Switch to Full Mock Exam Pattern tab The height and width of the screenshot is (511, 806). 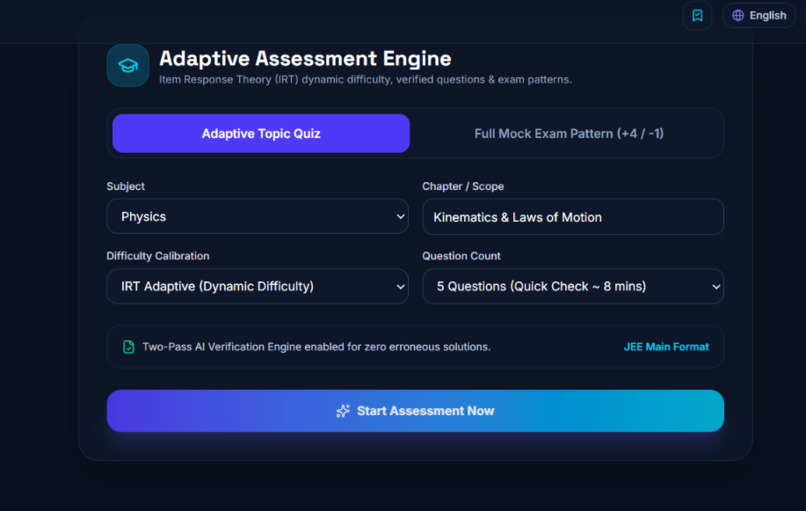569,134
